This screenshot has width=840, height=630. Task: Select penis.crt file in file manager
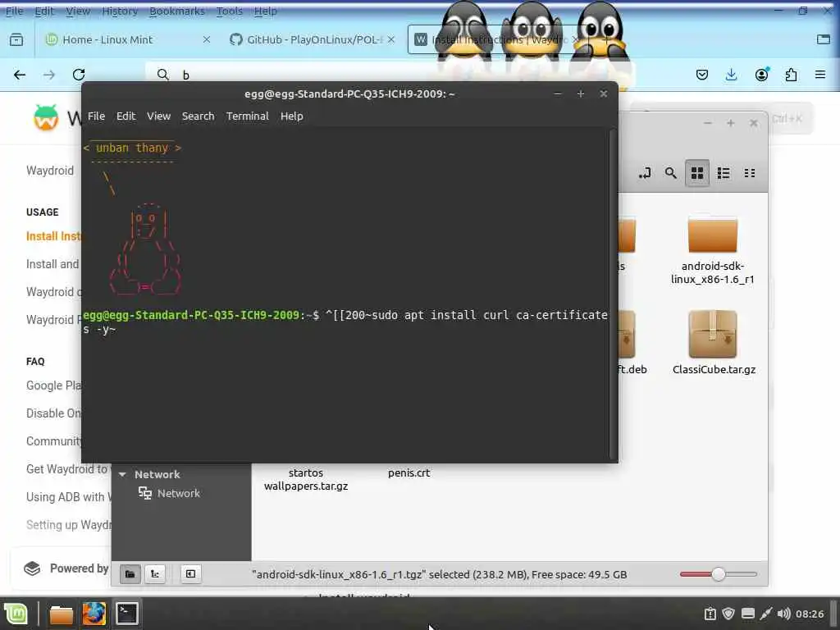click(x=409, y=473)
